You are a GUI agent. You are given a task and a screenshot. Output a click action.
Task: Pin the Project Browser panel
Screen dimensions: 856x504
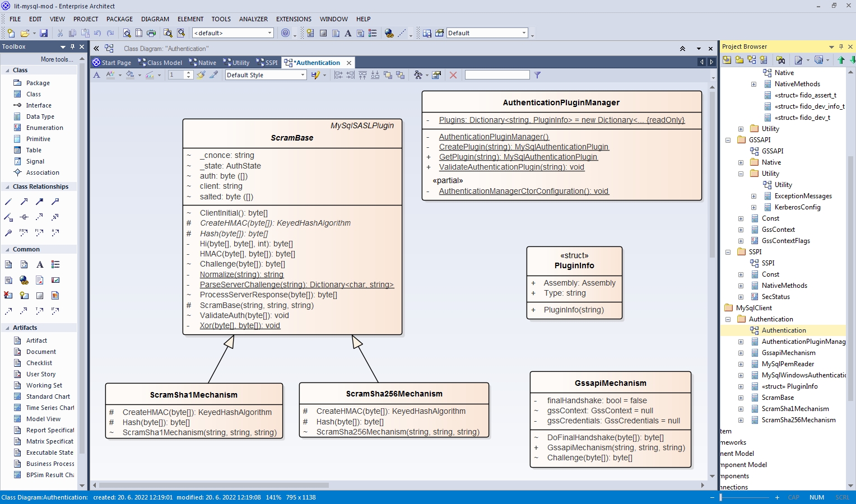(841, 46)
